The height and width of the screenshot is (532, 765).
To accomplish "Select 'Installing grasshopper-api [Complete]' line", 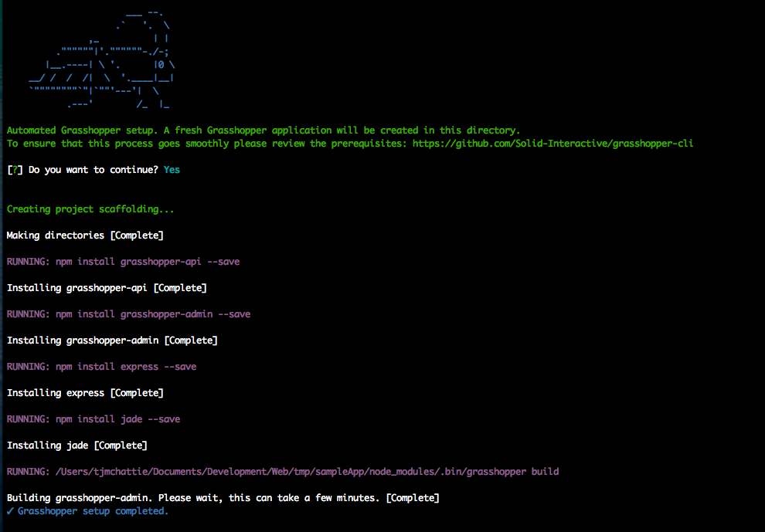I will pos(107,288).
